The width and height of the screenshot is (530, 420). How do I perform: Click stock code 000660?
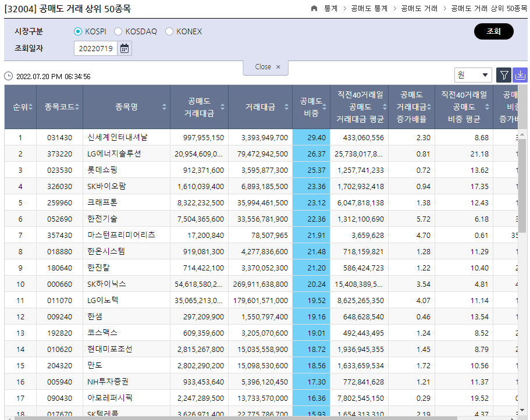click(59, 284)
